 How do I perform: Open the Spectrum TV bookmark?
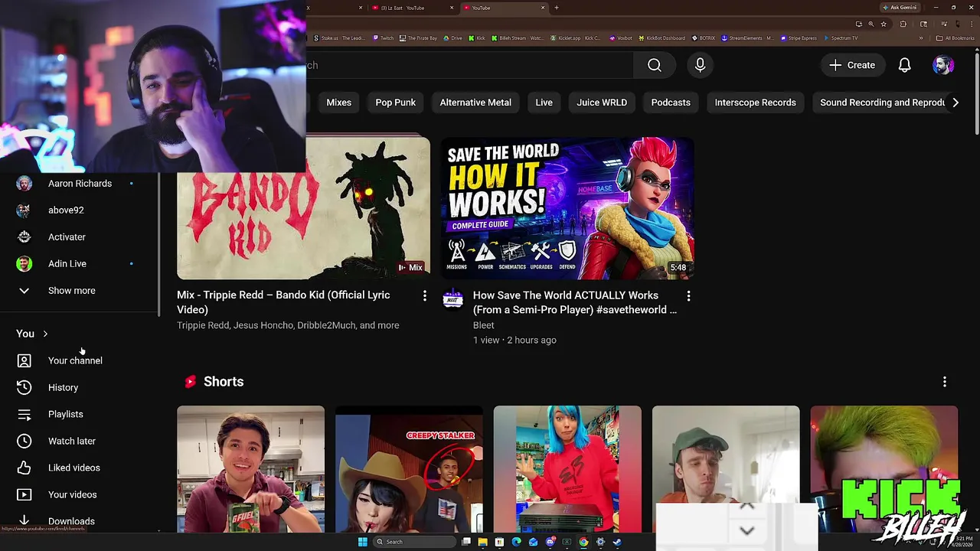pos(841,38)
